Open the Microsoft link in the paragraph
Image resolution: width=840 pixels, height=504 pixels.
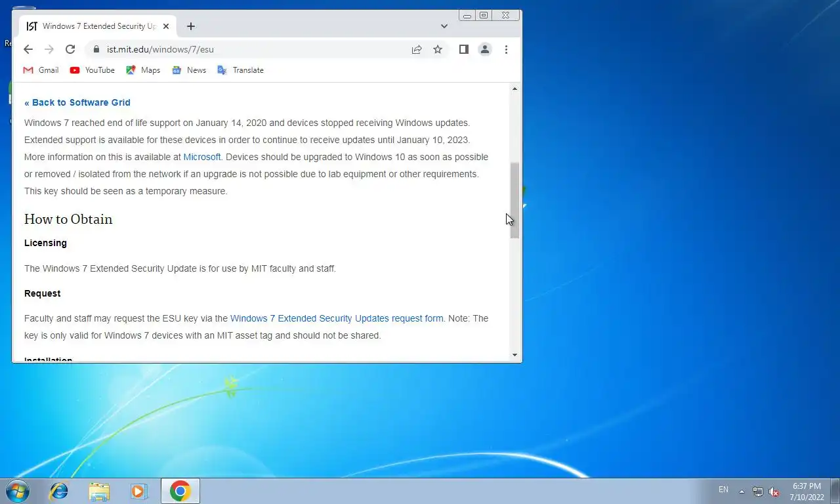point(201,157)
